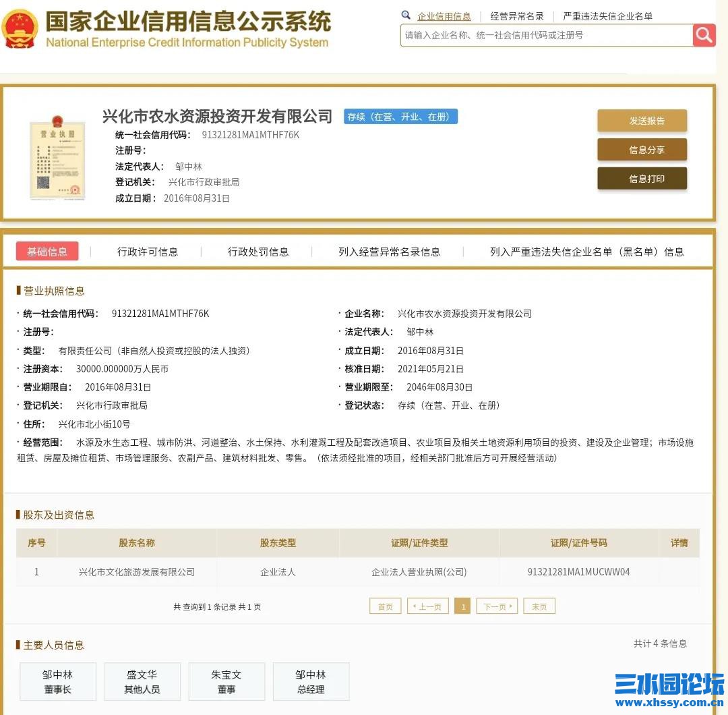
Task: Switch to the 列入经营异常名录信息 tab
Action: (x=389, y=252)
